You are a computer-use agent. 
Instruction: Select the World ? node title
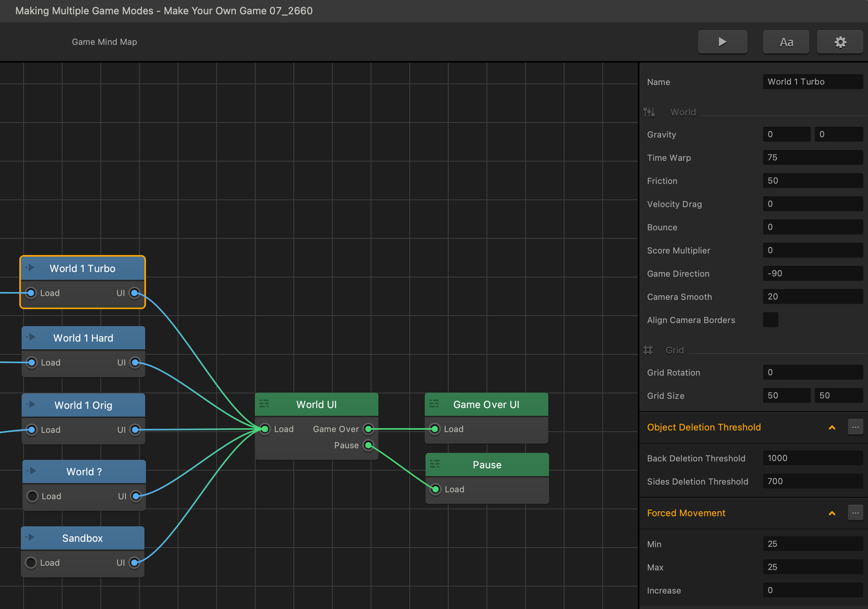[84, 472]
